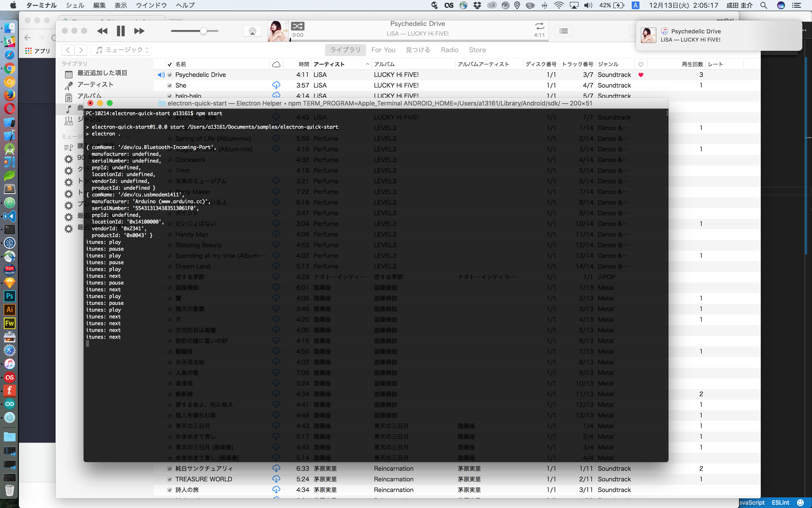
Task: Download She from iCloud
Action: coord(276,85)
